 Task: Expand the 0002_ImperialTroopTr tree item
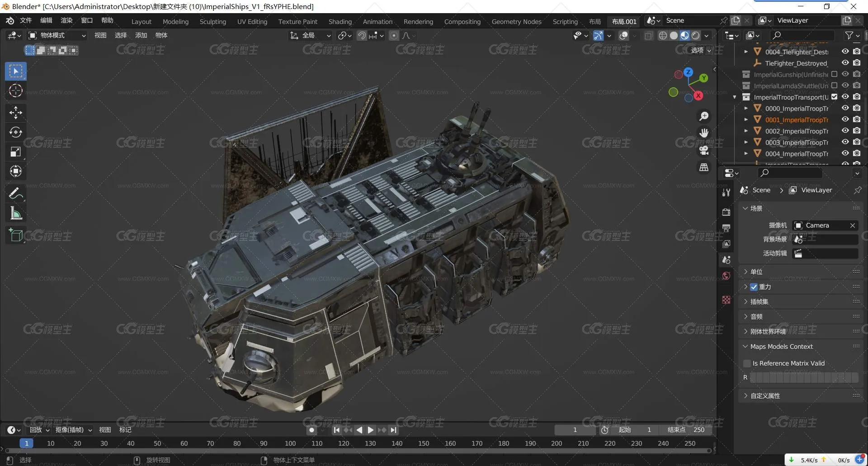tap(746, 131)
